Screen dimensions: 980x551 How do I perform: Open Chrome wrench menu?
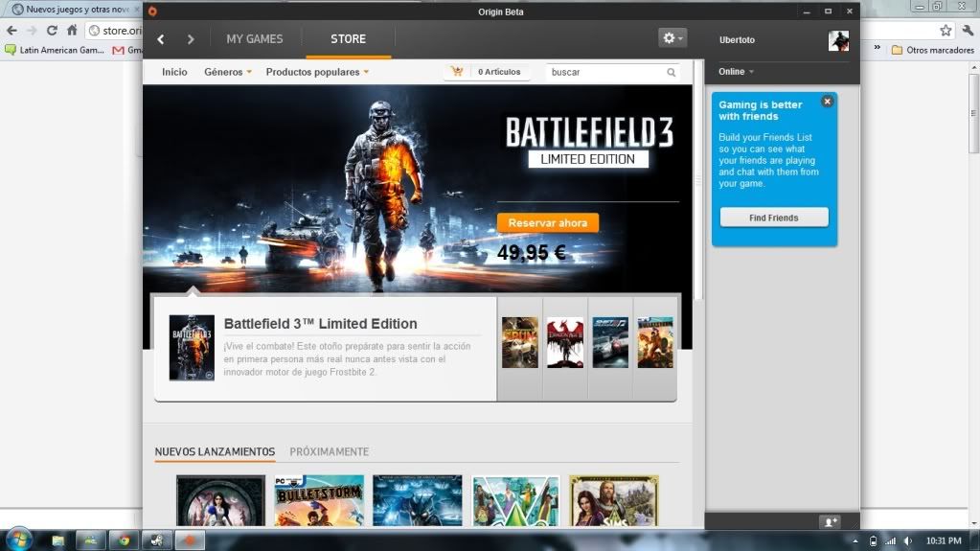[968, 30]
